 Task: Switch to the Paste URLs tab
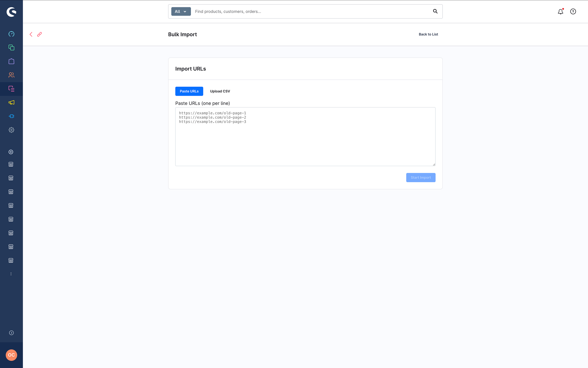tap(189, 91)
